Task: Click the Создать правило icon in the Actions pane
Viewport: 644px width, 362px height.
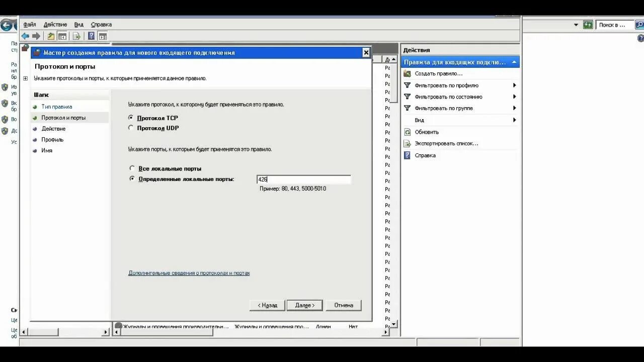Action: click(x=408, y=73)
